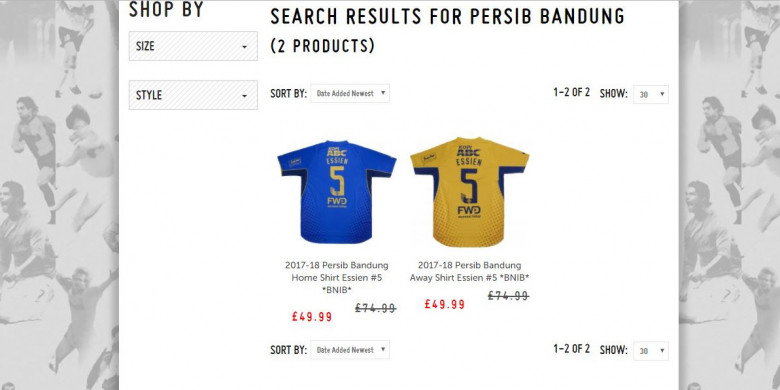Image resolution: width=780 pixels, height=390 pixels.
Task: Click the Search Results for Persib Bandung heading
Action: click(447, 17)
